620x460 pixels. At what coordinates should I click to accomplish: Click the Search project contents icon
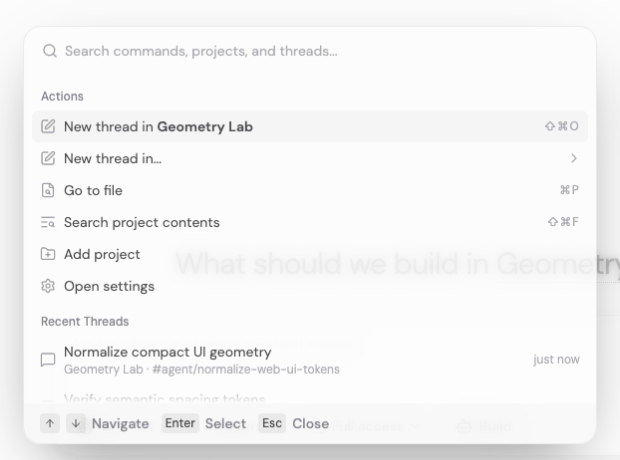[48, 222]
